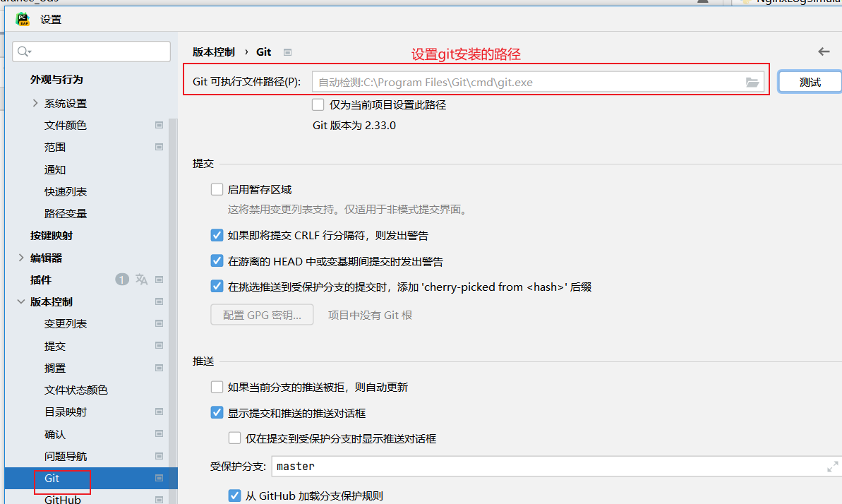The height and width of the screenshot is (504, 842).
Task: Select Git item in settings tree
Action: click(52, 478)
